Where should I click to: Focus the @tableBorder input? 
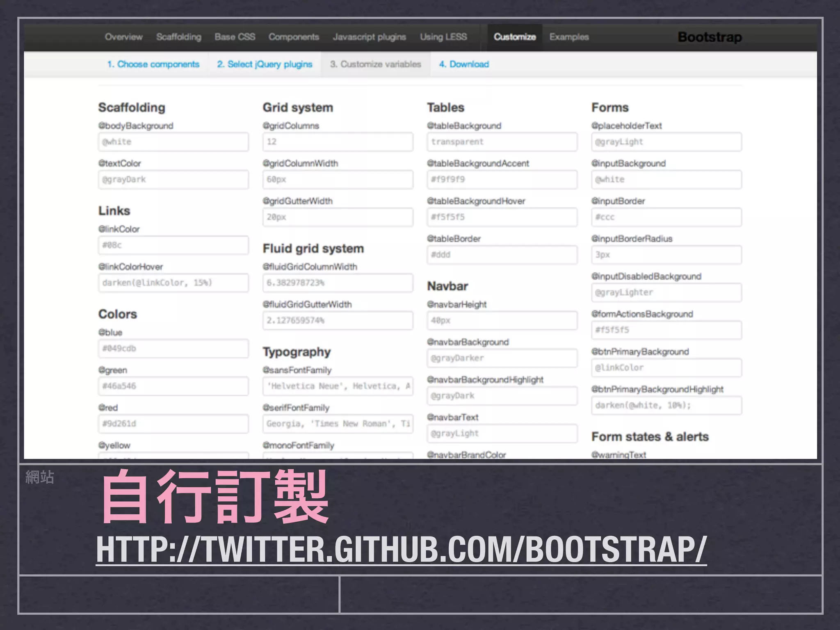502,255
